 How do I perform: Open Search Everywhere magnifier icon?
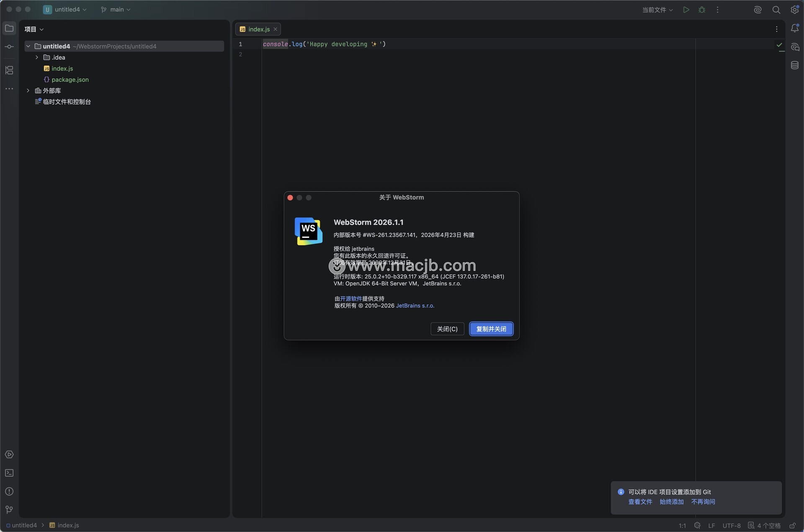776,10
